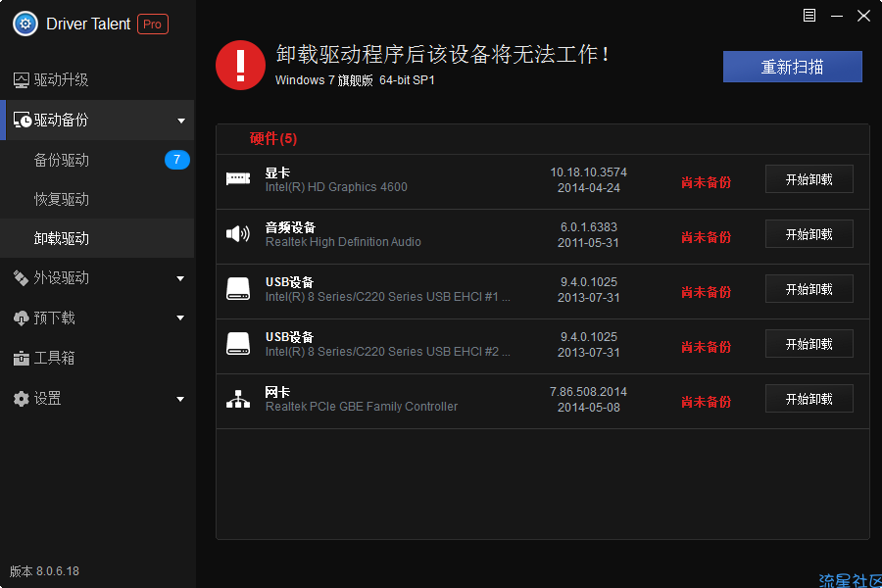Collapse the 驱动备份 section arrow
Screen dimensions: 882x588
pyautogui.click(x=181, y=121)
